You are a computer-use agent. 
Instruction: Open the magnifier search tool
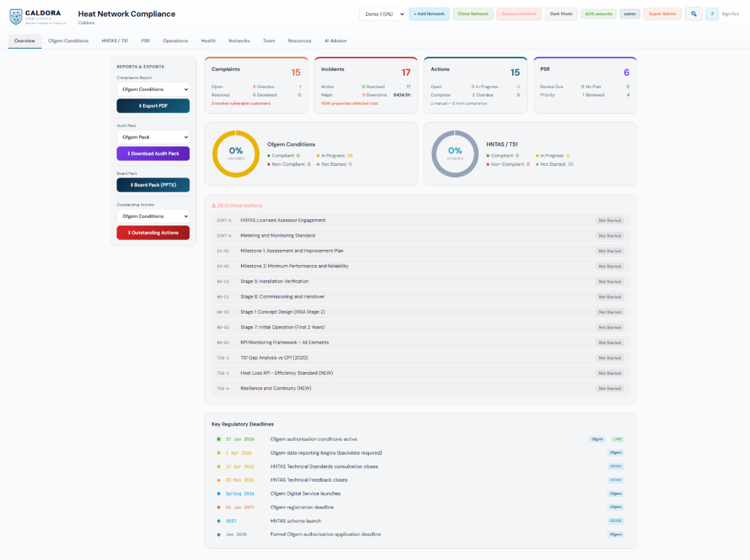click(x=693, y=14)
